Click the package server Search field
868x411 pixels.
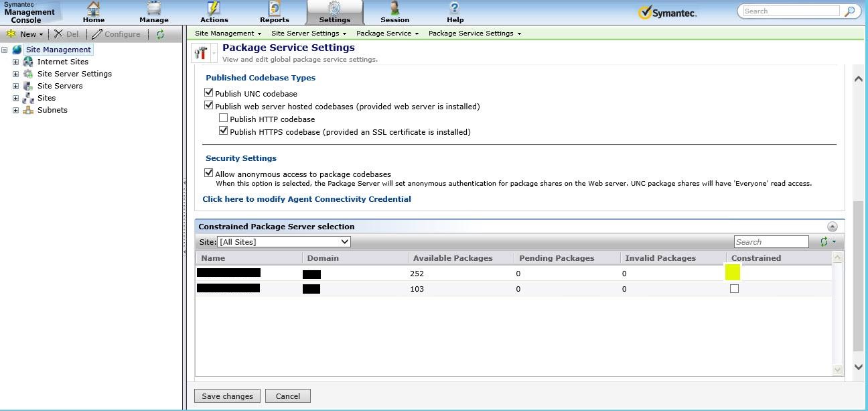tap(770, 242)
